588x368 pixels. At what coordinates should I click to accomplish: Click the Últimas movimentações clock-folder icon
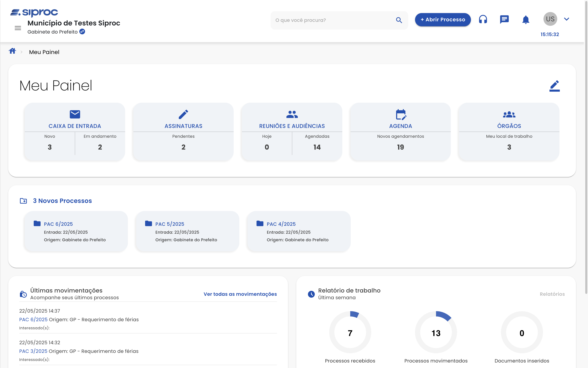tap(23, 294)
